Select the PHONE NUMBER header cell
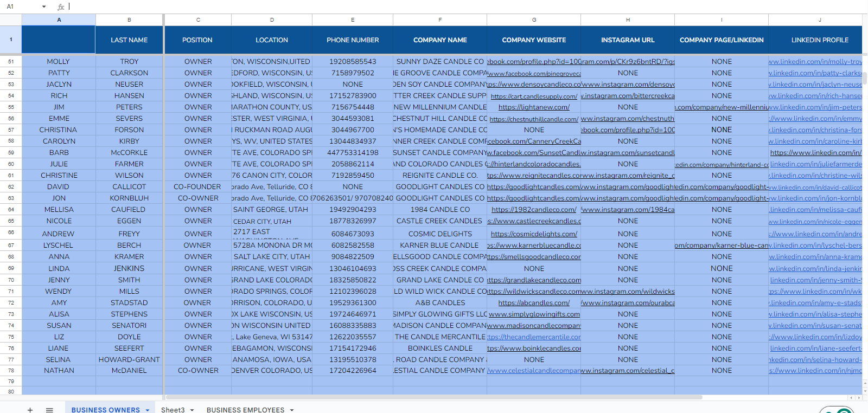This screenshot has height=413, width=868. [353, 40]
